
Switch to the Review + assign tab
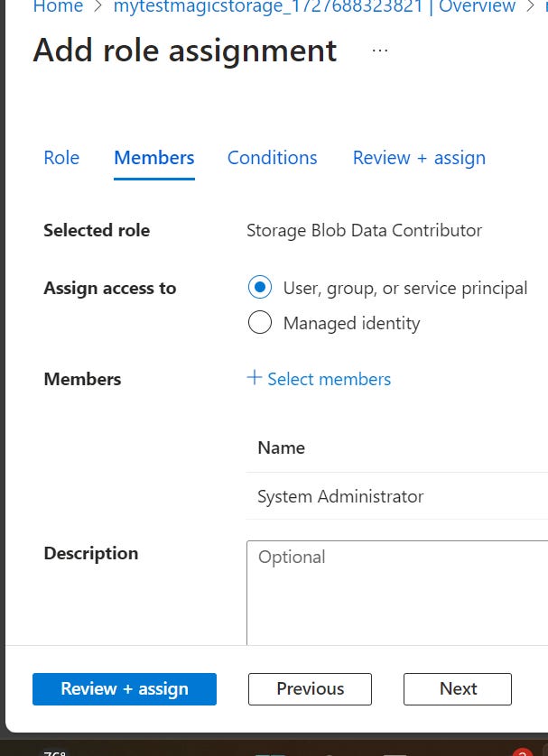(419, 158)
